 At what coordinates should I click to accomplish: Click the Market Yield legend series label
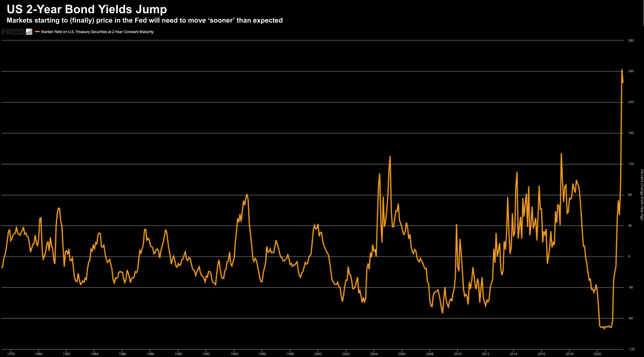97,32
